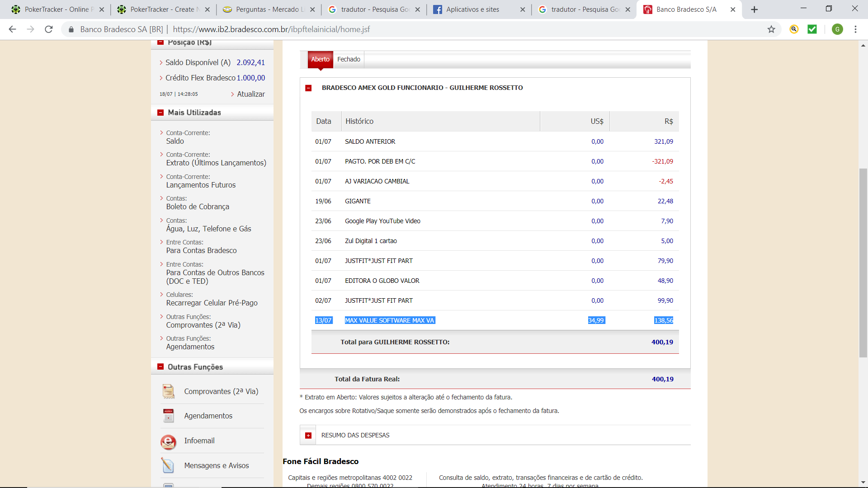Click the 400,19 Total da Fatura Real value

(x=662, y=379)
